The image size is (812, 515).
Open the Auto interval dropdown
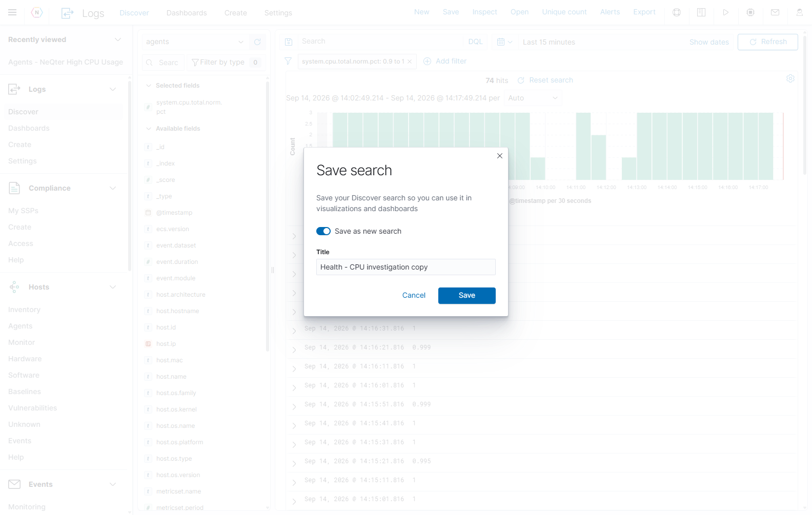click(533, 98)
